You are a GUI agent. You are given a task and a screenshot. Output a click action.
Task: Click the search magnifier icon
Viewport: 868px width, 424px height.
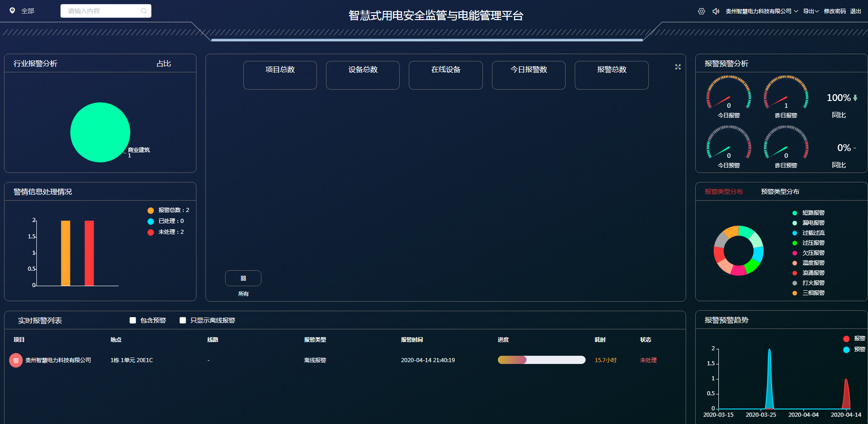point(144,11)
